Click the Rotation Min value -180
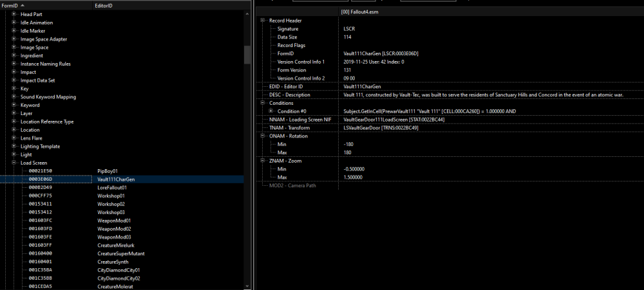 348,145
